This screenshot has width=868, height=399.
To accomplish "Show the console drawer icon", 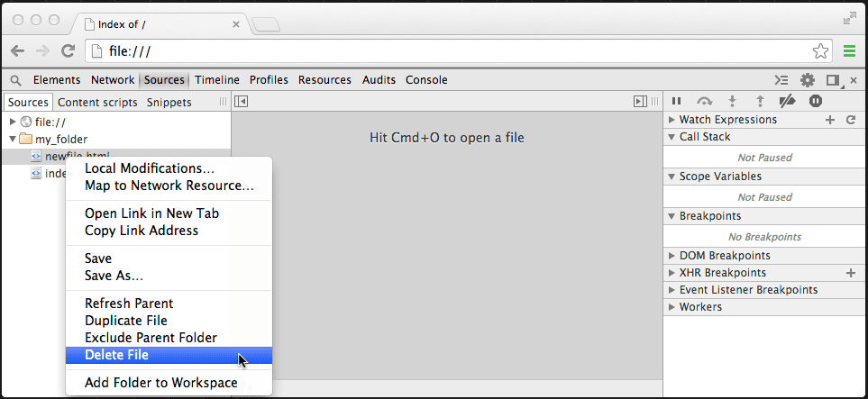I will [x=782, y=80].
